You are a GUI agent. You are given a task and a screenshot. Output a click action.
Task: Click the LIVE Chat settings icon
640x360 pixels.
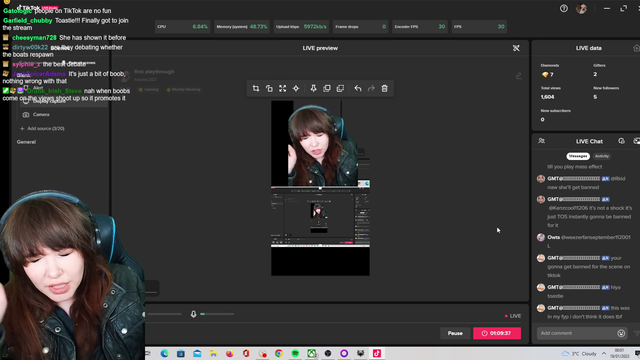pyautogui.click(x=621, y=141)
